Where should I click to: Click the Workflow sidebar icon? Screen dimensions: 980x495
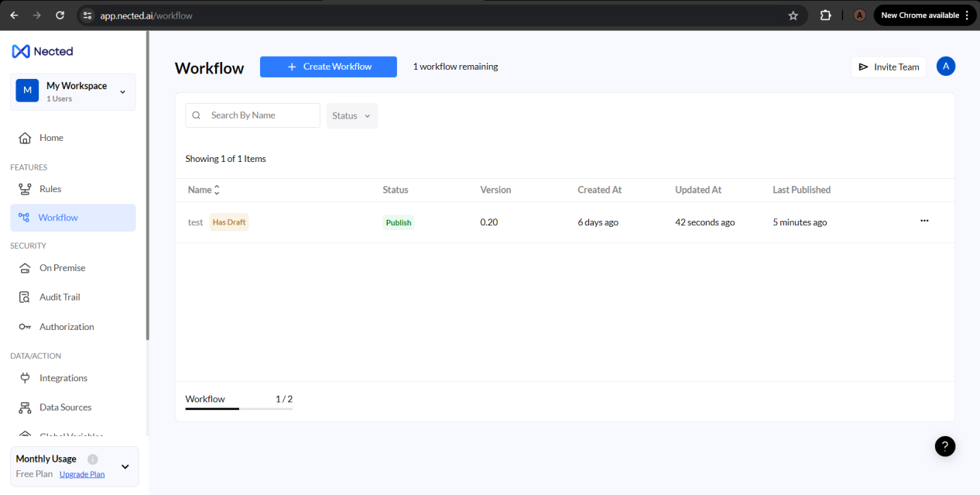pyautogui.click(x=24, y=218)
